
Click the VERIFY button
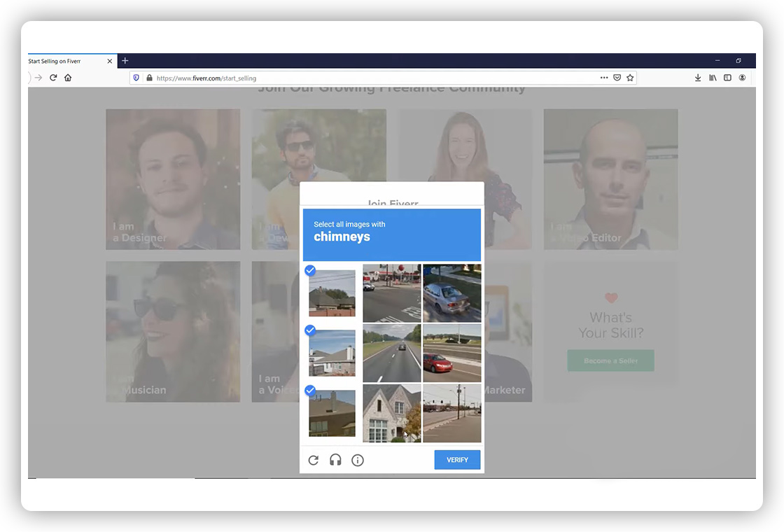[457, 459]
